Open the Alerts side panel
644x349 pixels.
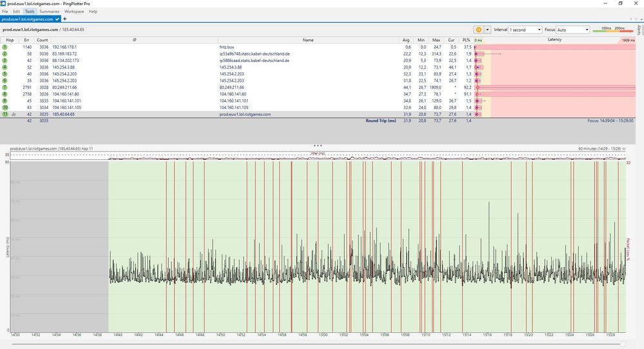[639, 31]
